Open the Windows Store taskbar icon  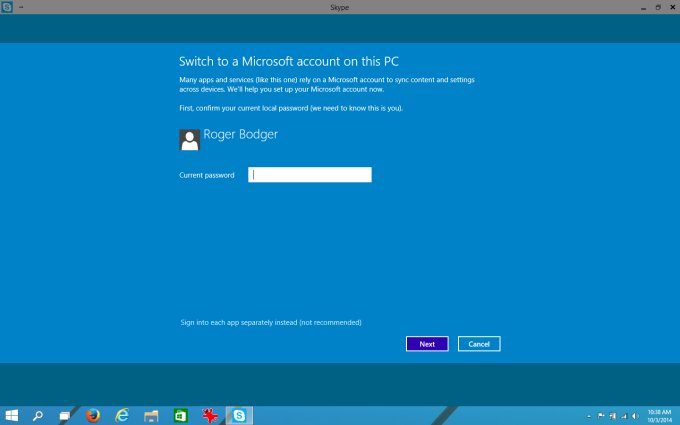(x=180, y=415)
